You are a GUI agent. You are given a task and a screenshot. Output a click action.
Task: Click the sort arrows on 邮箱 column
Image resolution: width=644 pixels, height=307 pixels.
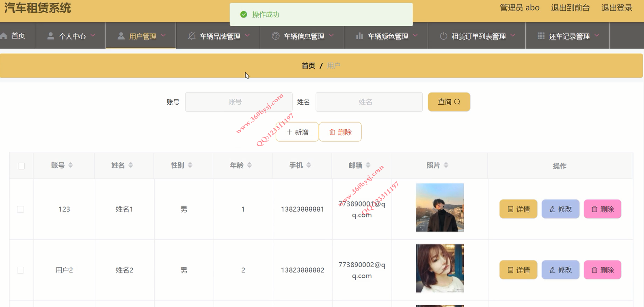click(368, 165)
